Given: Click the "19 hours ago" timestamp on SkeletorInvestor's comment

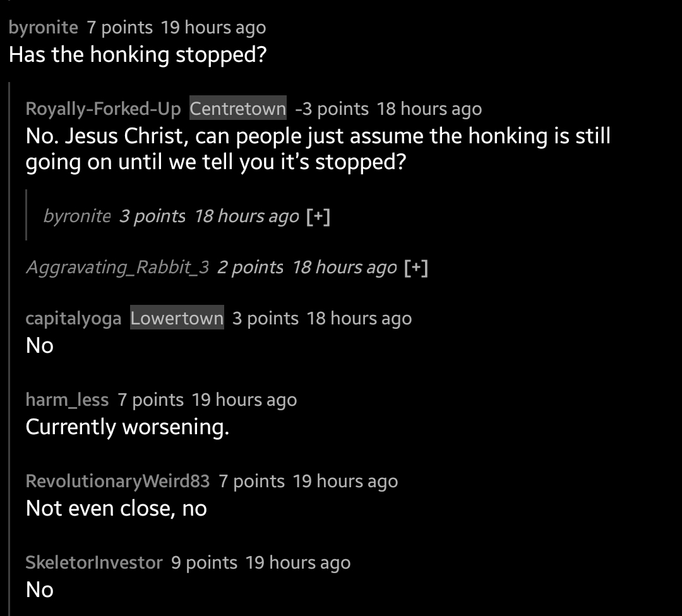Looking at the screenshot, I should tap(297, 562).
